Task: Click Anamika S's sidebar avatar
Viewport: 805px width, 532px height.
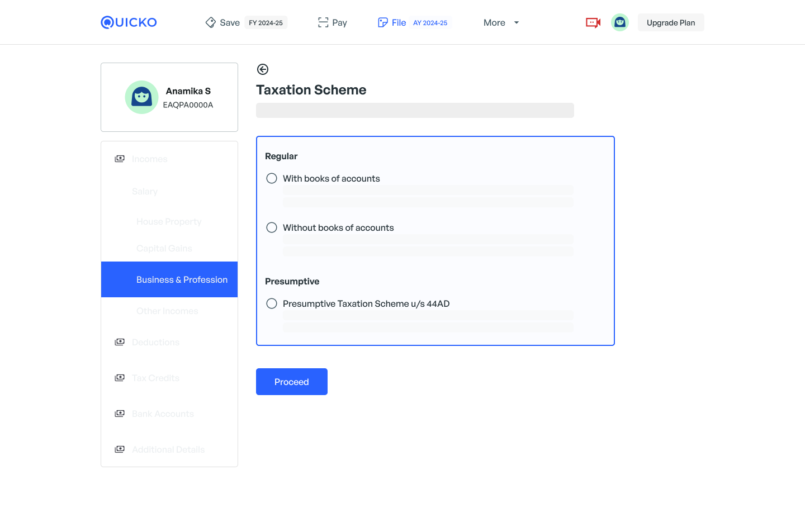Action: 141,97
